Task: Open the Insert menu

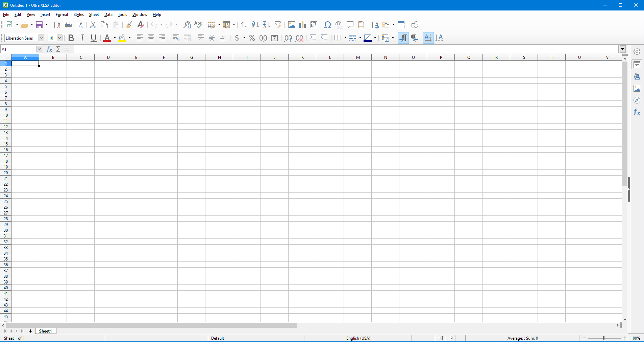Action: click(x=45, y=15)
